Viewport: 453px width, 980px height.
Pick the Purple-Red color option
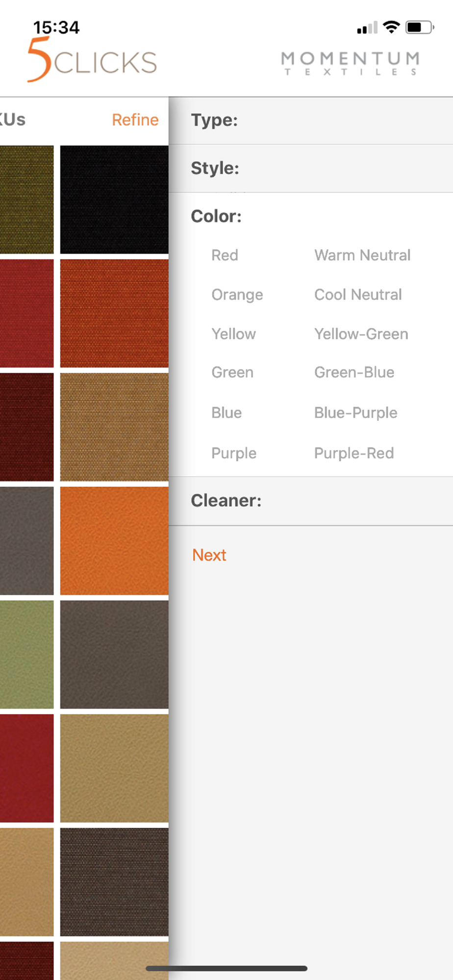click(354, 453)
